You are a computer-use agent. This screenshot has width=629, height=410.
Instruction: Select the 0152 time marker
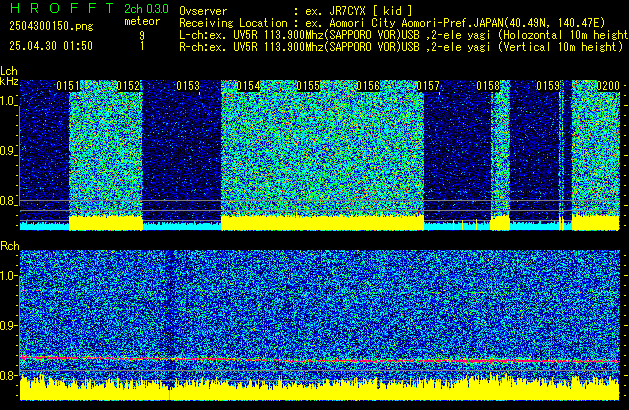click(128, 86)
